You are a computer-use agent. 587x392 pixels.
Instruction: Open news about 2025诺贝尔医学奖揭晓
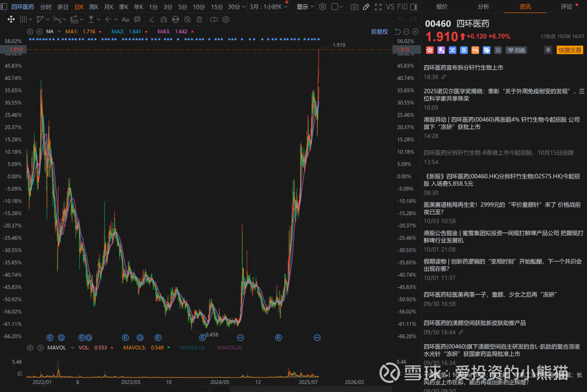coord(504,94)
